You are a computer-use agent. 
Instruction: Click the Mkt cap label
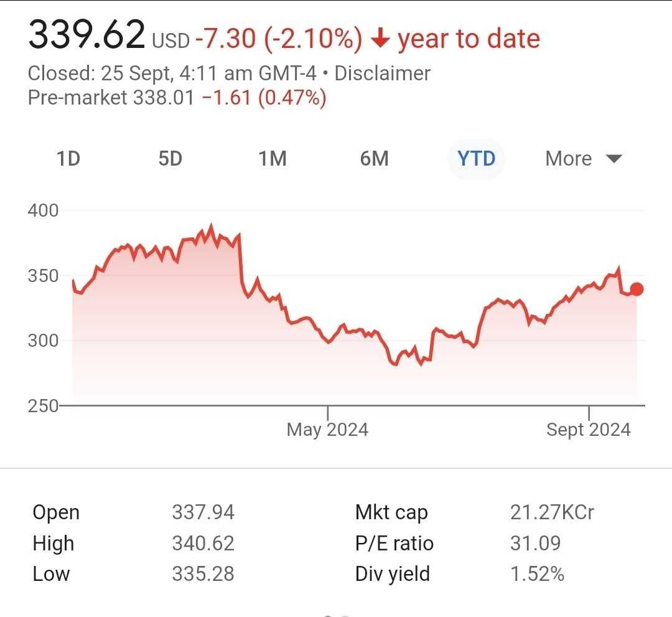[391, 512]
